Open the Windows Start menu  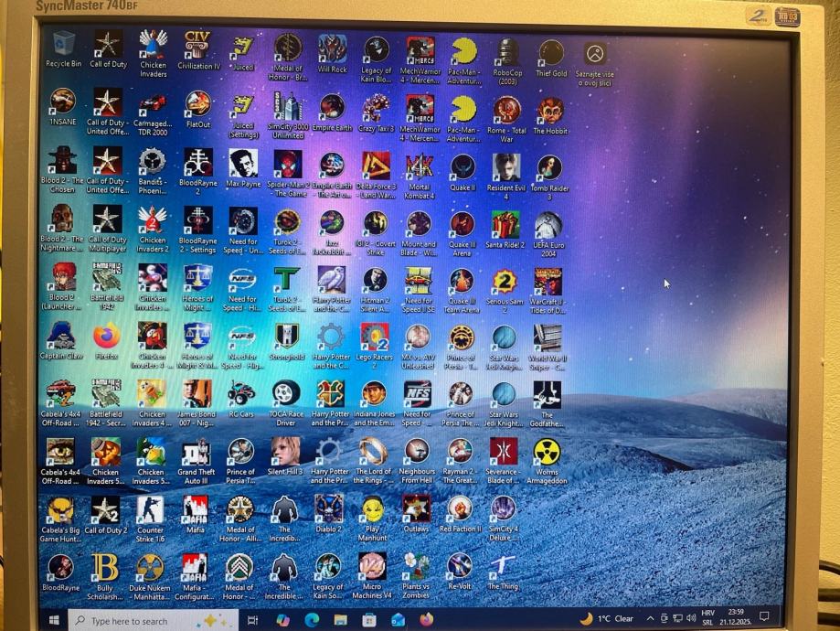(x=54, y=620)
